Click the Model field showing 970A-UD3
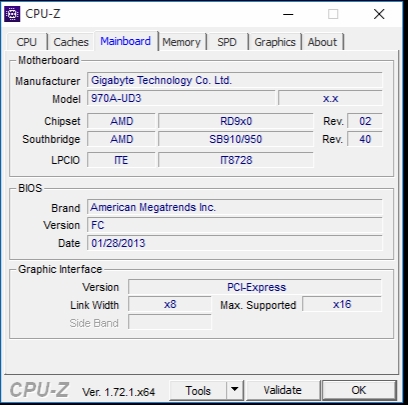This screenshot has width=408, height=405. (x=181, y=98)
